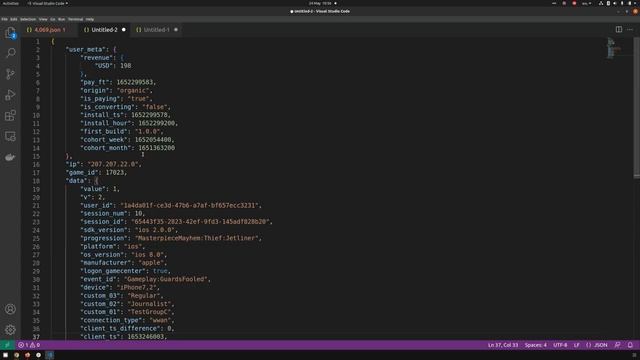Click the VS Code icon in the bottom taskbar
Screen dimensions: 640x360
point(49,355)
